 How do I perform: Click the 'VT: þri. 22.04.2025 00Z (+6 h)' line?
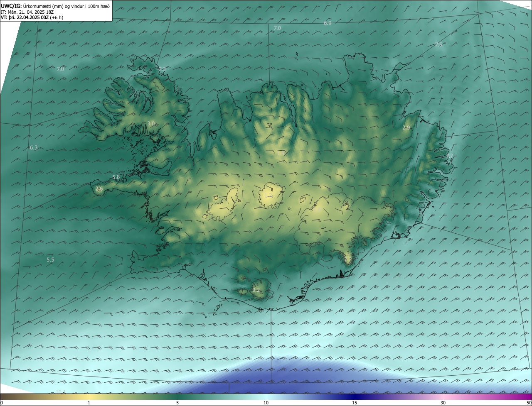pyautogui.click(x=32, y=17)
